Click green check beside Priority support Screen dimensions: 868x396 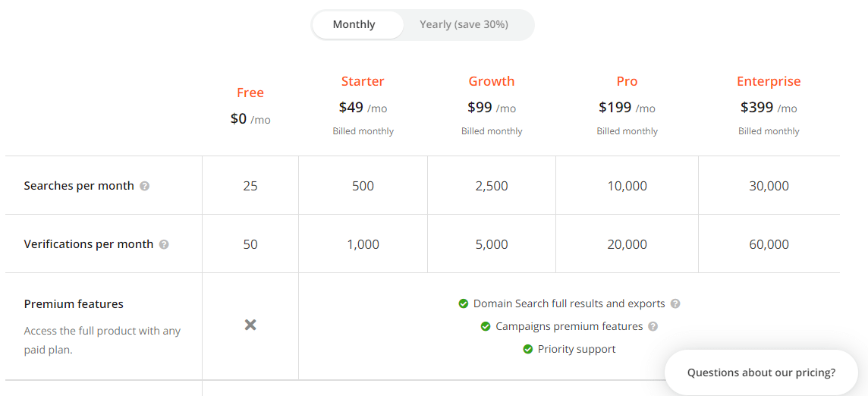(x=528, y=350)
